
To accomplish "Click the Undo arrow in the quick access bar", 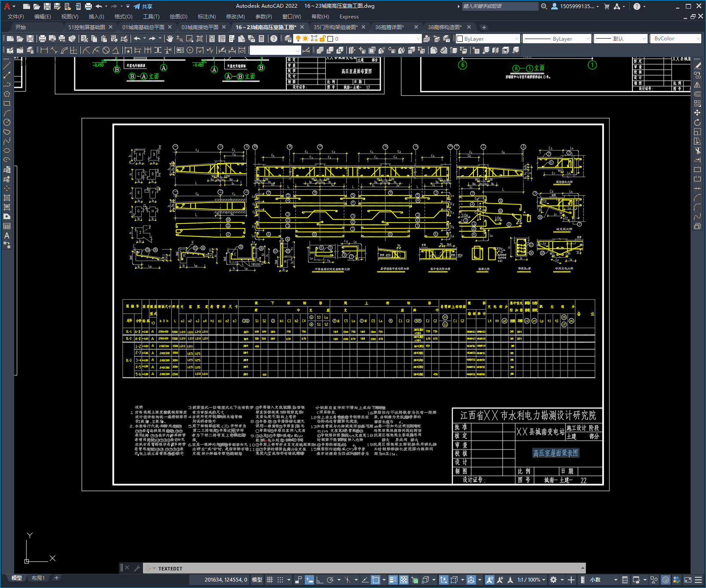I will [x=99, y=6].
